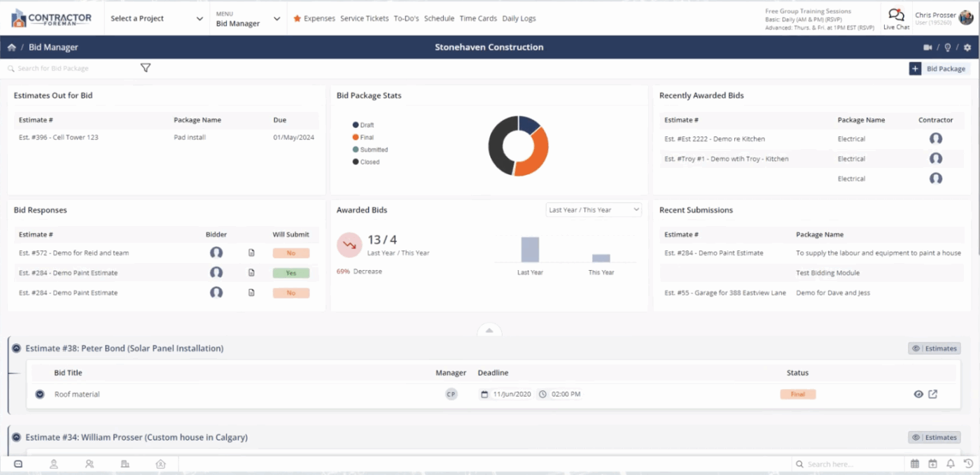Click the document icon next to Est. #572 bidder

click(x=251, y=253)
